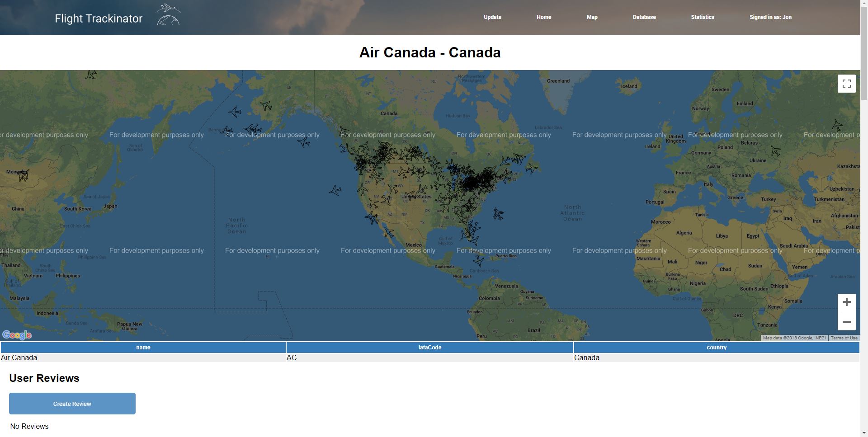Click the Air Canada table cell
This screenshot has height=437, width=868.
pyautogui.click(x=143, y=357)
